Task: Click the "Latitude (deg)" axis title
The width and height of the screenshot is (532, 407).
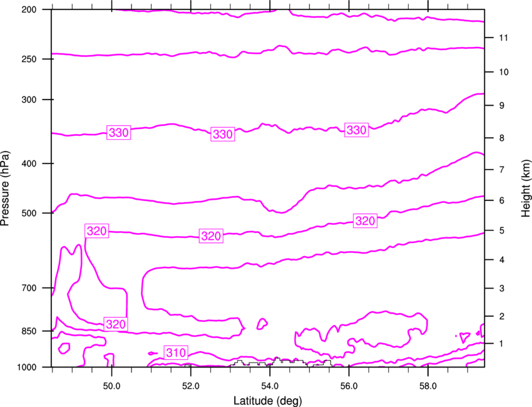Action: (x=267, y=401)
